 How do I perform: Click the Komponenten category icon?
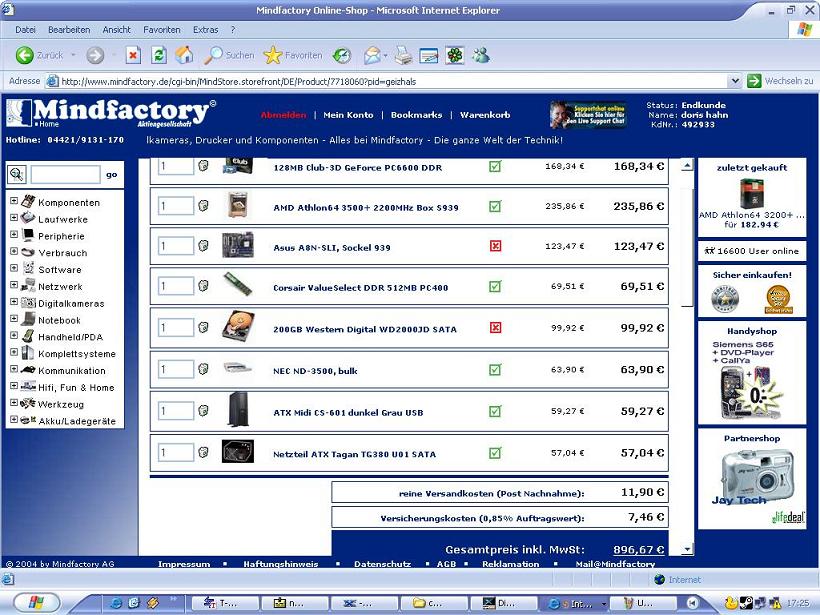28,201
